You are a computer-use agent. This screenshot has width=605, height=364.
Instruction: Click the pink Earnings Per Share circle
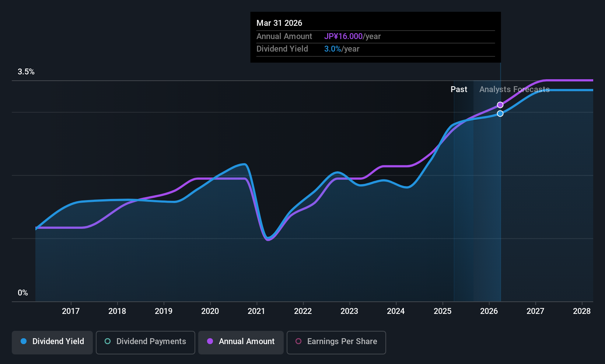[x=298, y=341]
